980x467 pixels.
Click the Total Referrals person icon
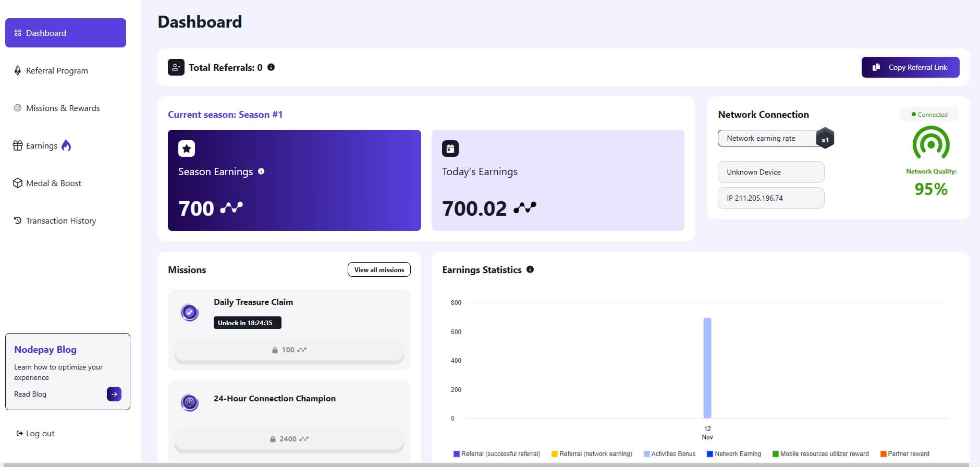pos(176,67)
